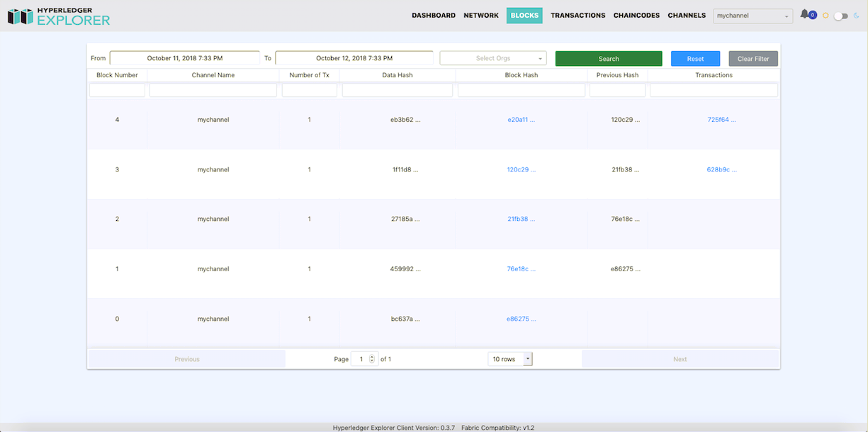Sort by Block Hash column header
The height and width of the screenshot is (432, 868).
point(522,75)
